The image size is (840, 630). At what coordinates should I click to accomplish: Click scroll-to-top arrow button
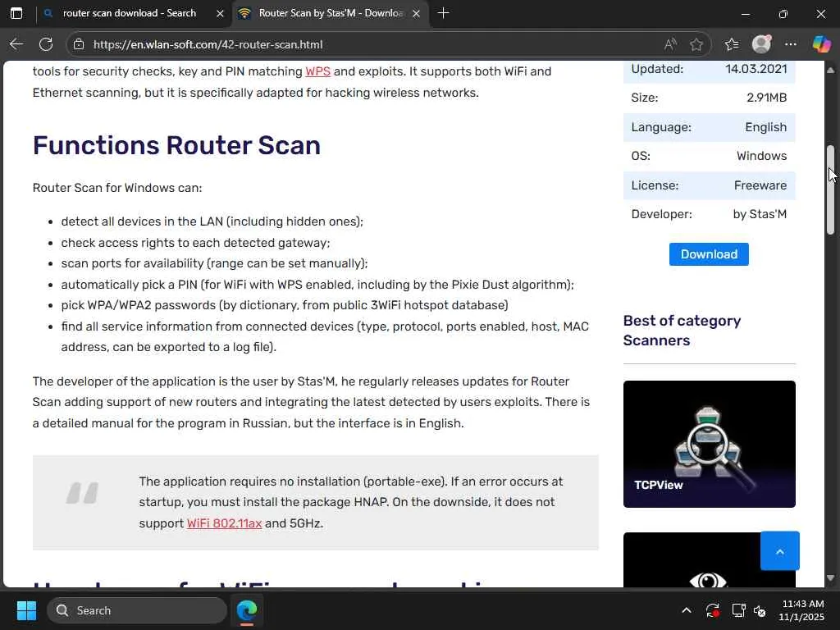coord(780,550)
